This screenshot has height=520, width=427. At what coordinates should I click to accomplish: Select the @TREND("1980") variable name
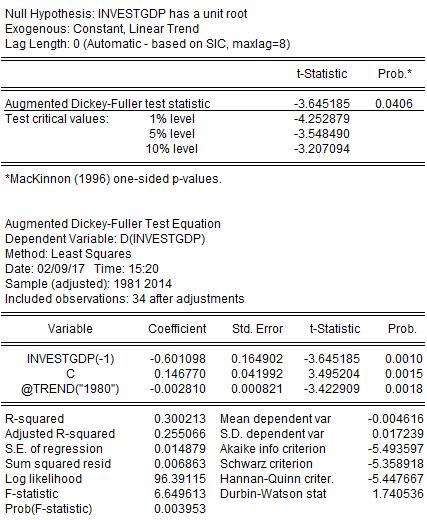[x=70, y=389]
